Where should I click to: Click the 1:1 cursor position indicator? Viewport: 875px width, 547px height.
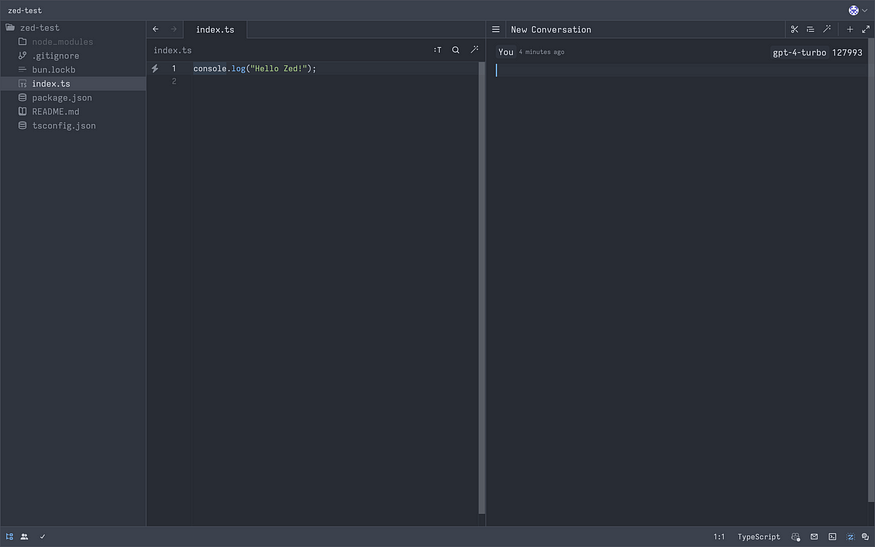click(x=719, y=536)
